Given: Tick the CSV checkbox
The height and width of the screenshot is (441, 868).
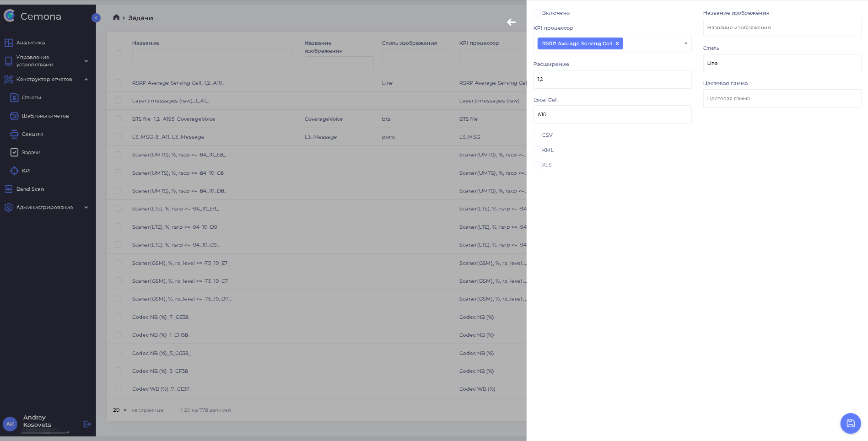Looking at the screenshot, I should [x=537, y=135].
